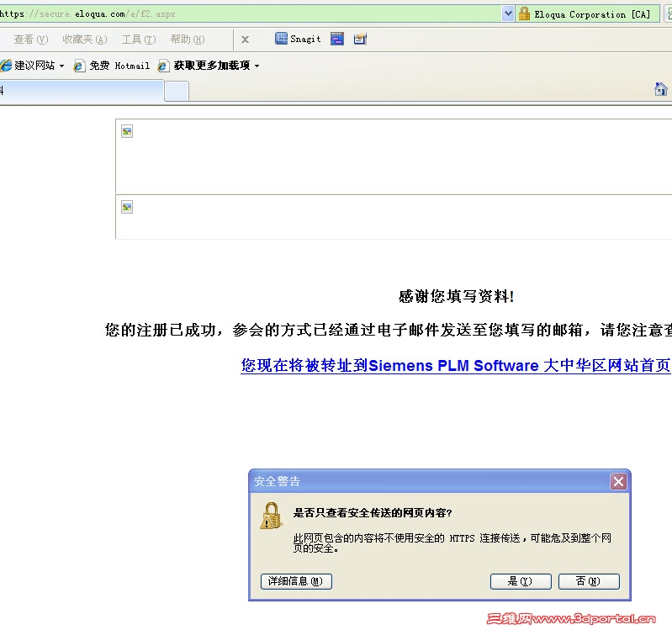Click the 否(N) button in dialog
Viewport: 672px width, 630px height.
pos(589,581)
